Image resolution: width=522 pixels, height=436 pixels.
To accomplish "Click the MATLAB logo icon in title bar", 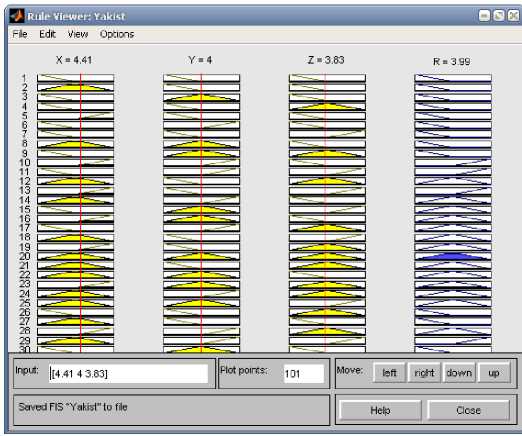I will tap(16, 16).
